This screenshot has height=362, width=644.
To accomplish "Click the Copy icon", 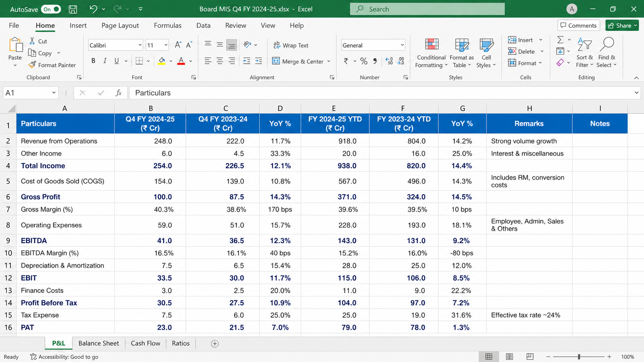I will 32,53.
